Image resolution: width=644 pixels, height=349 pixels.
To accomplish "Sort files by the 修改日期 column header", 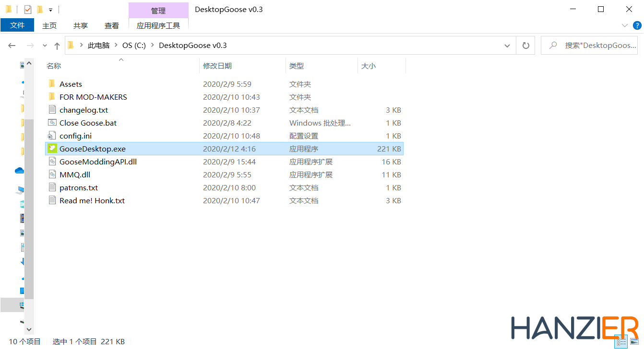I will click(x=217, y=66).
